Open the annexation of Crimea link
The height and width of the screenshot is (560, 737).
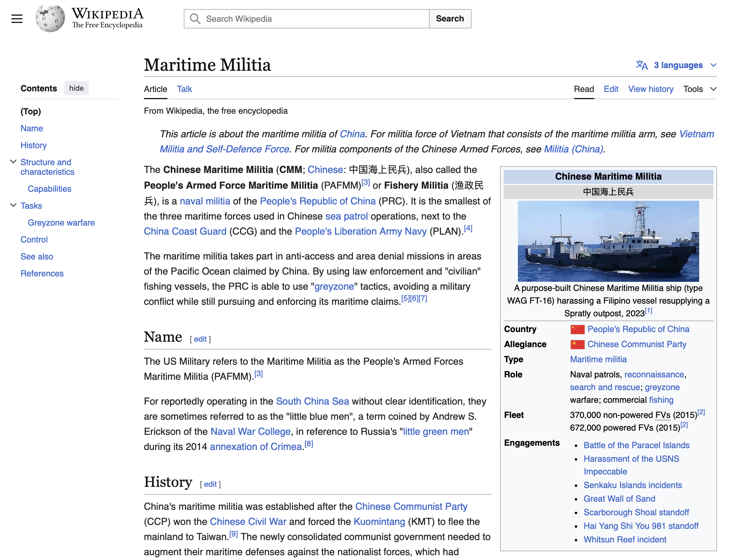click(x=255, y=447)
